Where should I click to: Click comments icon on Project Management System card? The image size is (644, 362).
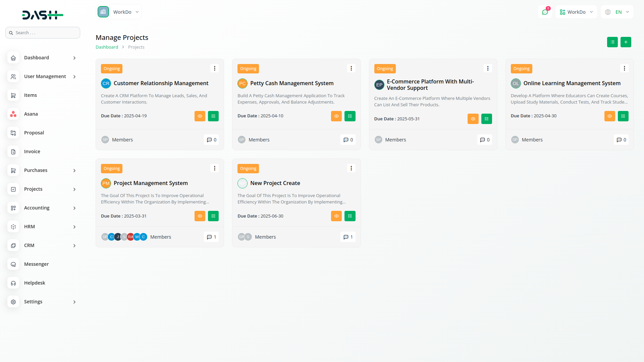point(211,237)
